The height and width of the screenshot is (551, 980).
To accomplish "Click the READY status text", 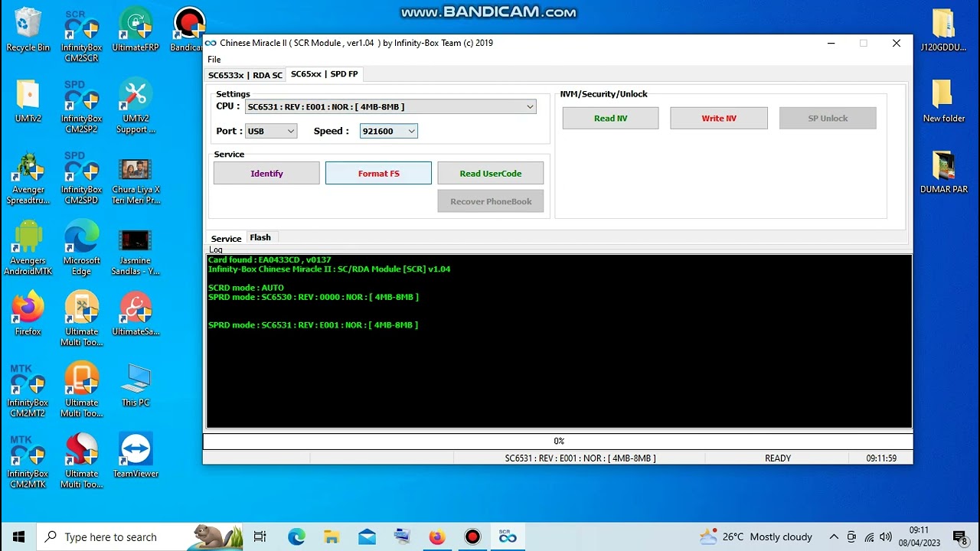I will [x=778, y=458].
